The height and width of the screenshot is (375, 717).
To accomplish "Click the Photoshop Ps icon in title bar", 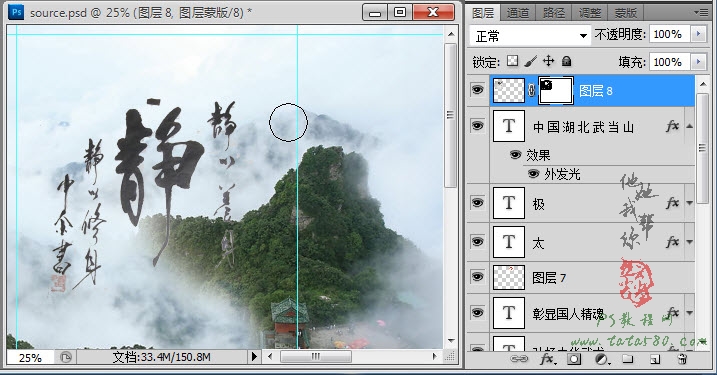I will [x=16, y=12].
